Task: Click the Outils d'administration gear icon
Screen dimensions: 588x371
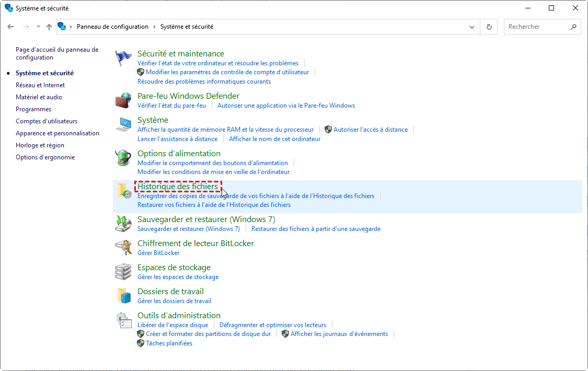Action: point(123,320)
